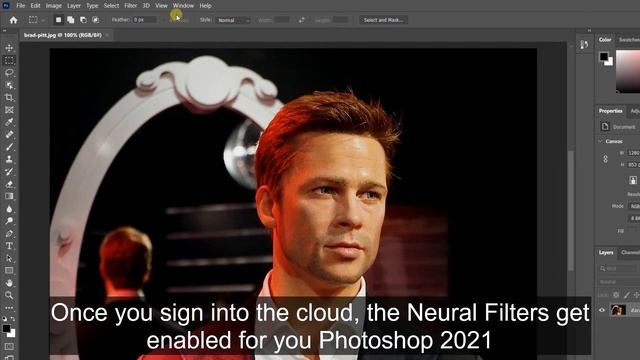Select the Move tool
The height and width of the screenshot is (360, 640).
coord(9,48)
